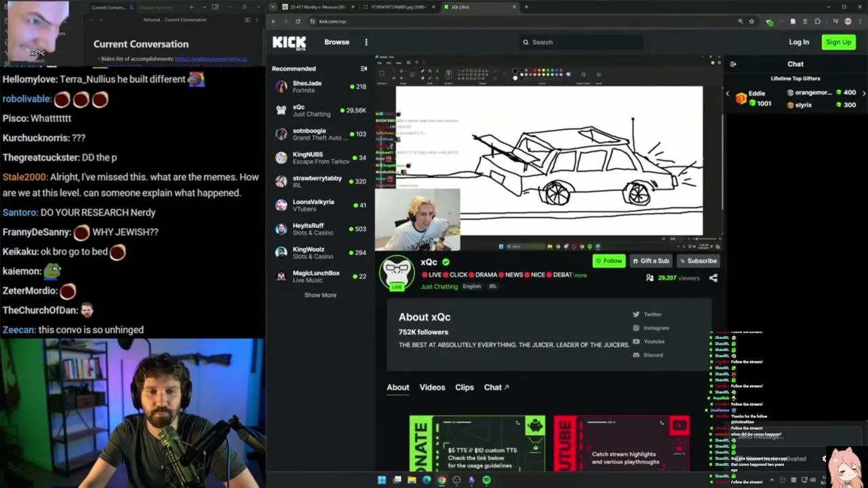Image resolution: width=868 pixels, height=488 pixels.
Task: Open xQc's Discord link
Action: tap(648, 355)
